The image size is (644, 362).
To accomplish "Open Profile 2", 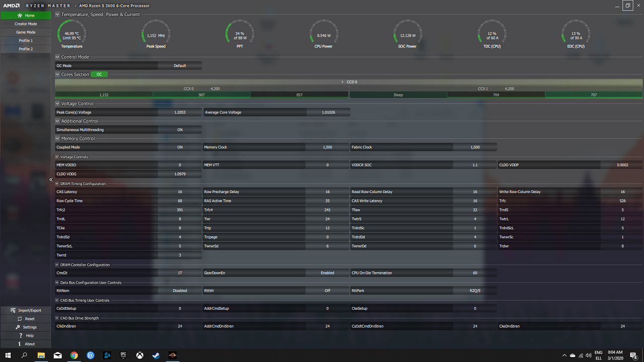I will [26, 49].
